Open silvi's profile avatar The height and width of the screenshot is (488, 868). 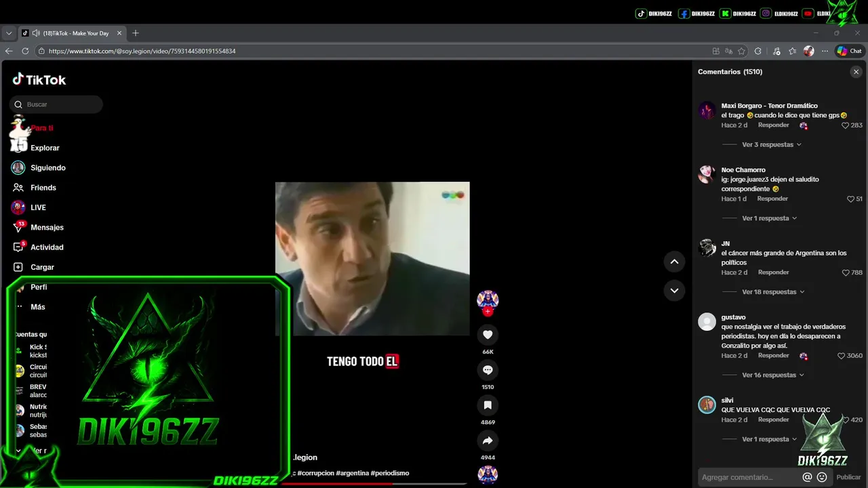pos(707,405)
